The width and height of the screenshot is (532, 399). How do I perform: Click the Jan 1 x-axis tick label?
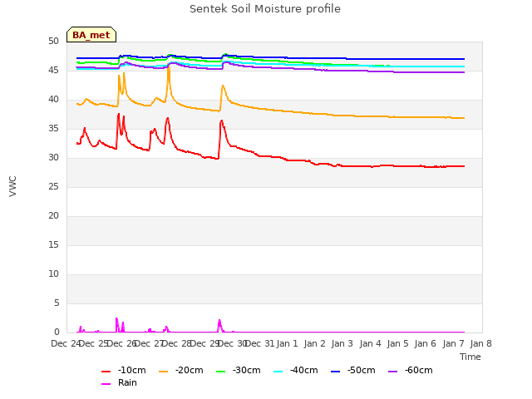tap(287, 343)
